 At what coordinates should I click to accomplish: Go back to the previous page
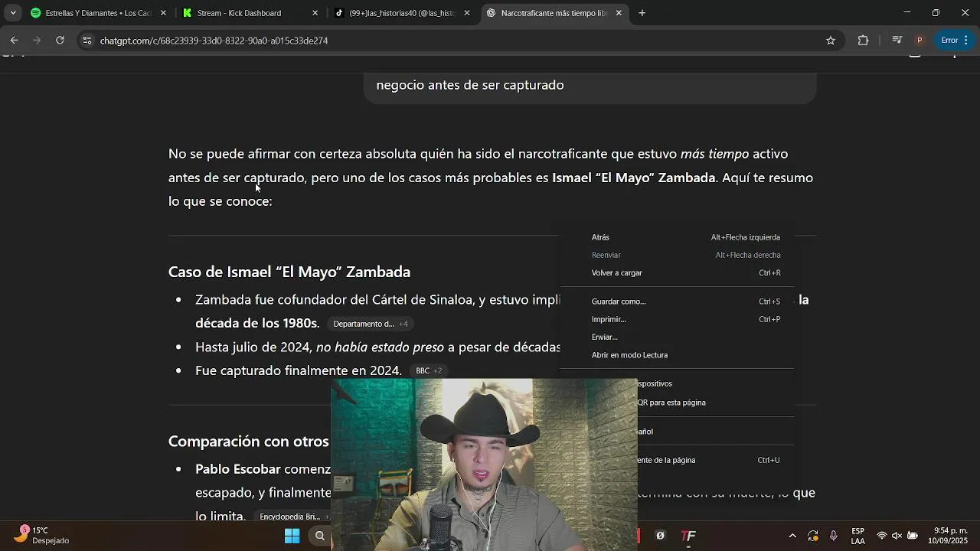point(14,41)
